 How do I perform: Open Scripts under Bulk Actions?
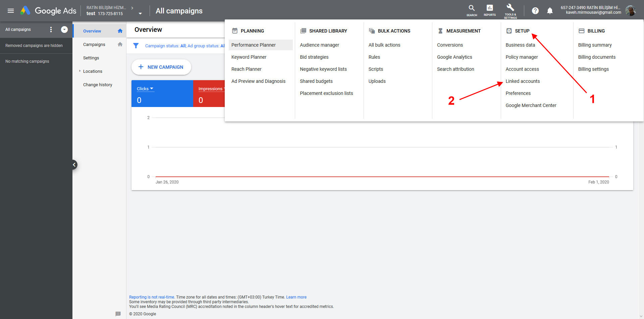click(376, 69)
